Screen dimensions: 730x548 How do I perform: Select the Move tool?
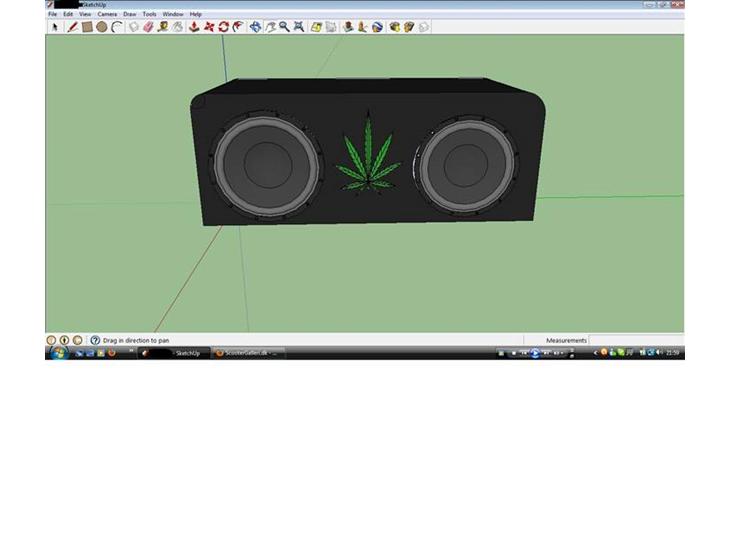point(209,27)
